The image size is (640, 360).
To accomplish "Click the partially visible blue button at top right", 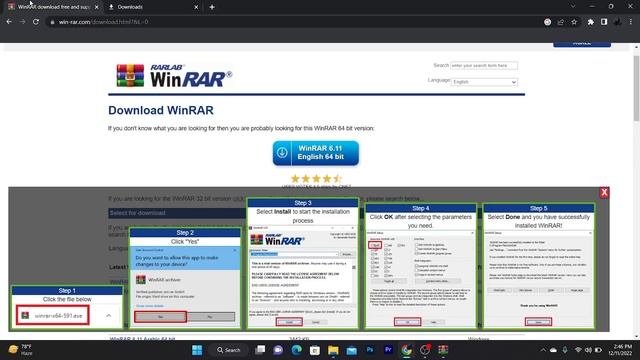I will 582,44.
